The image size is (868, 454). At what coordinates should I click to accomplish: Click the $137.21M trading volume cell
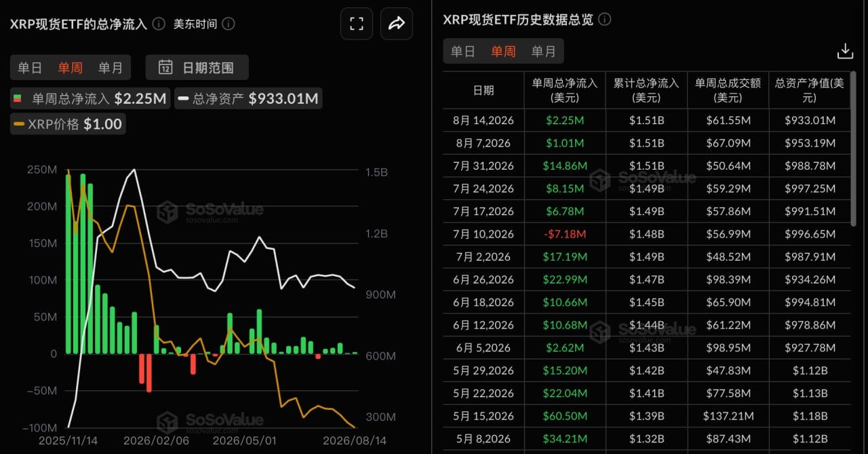[x=728, y=416]
